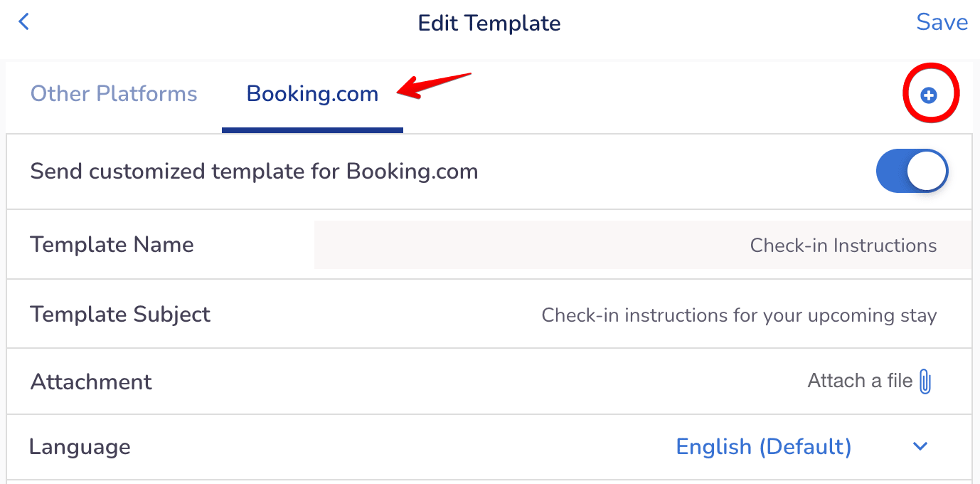Expand the Language dropdown chevron
The width and height of the screenshot is (980, 484).
920,446
